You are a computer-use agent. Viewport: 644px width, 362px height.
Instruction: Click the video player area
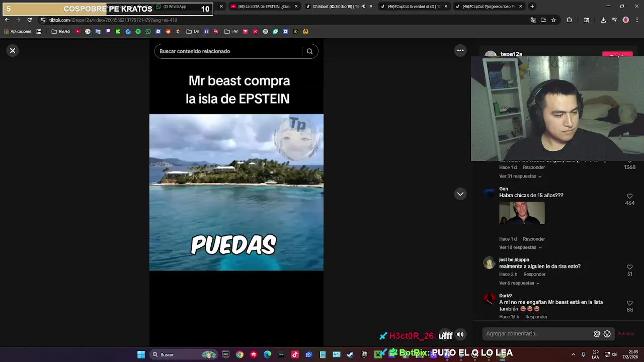tap(236, 193)
